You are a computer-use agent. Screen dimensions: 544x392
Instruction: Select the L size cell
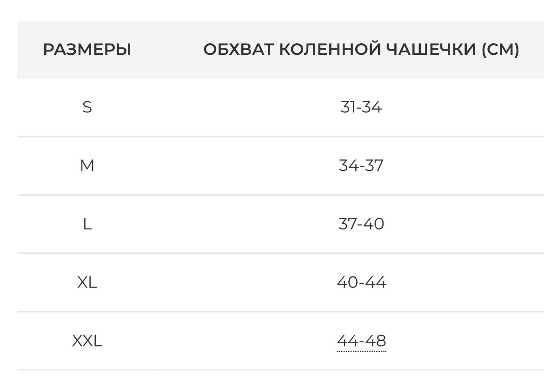pos(87,224)
